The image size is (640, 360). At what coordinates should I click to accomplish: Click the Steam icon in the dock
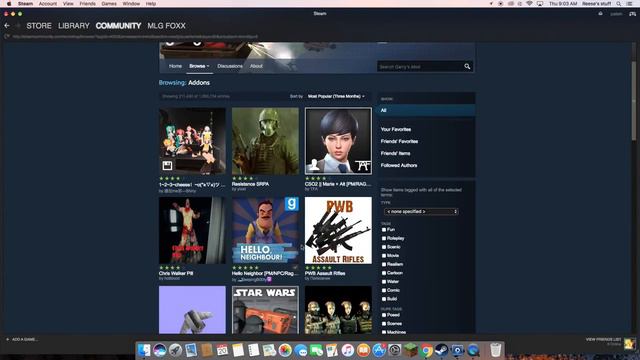tap(442, 350)
